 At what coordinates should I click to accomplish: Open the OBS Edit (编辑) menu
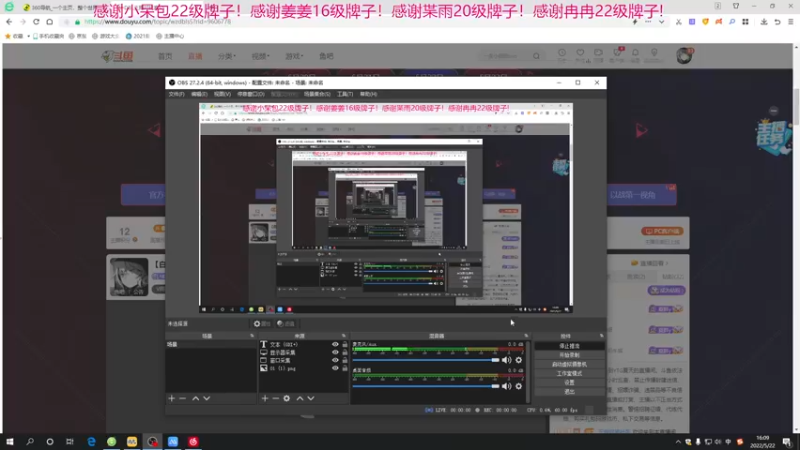coord(199,94)
